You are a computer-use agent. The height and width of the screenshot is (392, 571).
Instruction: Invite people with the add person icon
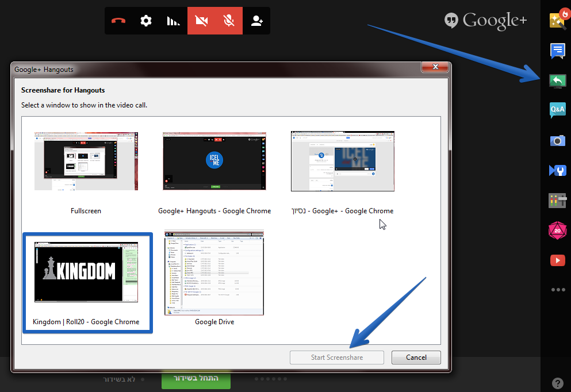tap(256, 21)
